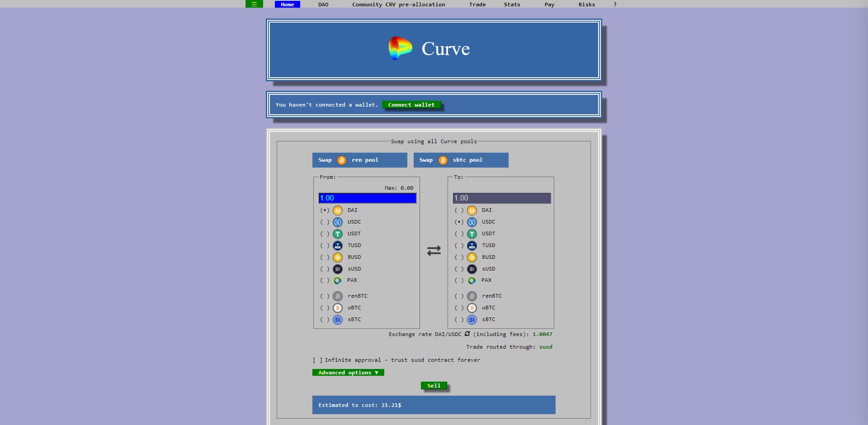
Task: Click the sBTC coin icon under To
Action: [472, 320]
